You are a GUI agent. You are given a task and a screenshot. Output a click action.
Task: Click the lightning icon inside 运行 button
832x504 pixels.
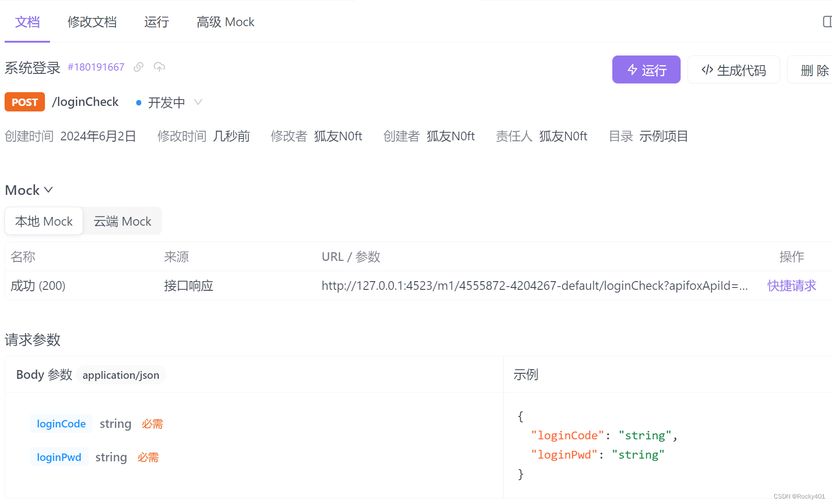pyautogui.click(x=632, y=70)
